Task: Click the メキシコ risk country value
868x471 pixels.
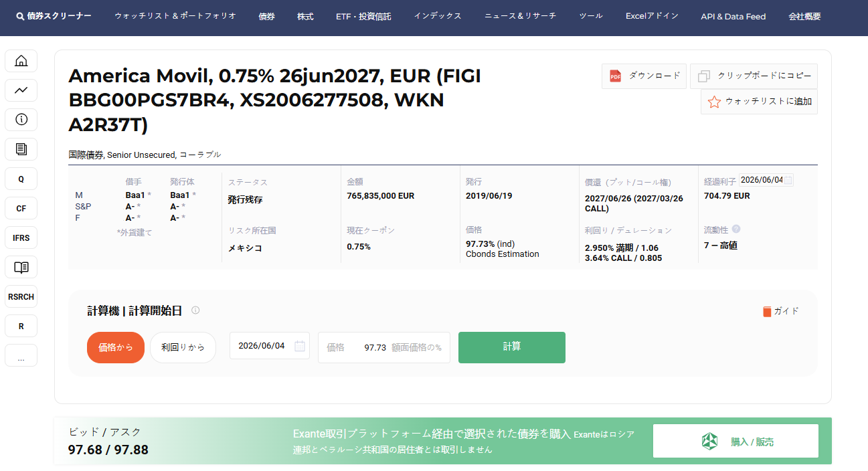Action: click(245, 248)
